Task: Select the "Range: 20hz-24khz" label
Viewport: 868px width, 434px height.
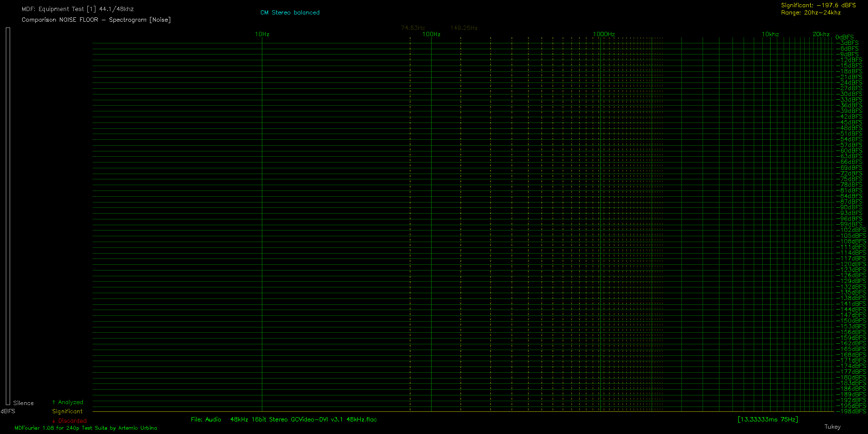Action: [811, 13]
